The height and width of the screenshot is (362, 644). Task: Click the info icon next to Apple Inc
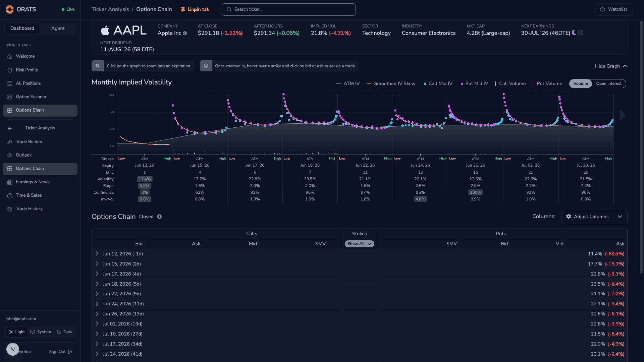point(185,33)
